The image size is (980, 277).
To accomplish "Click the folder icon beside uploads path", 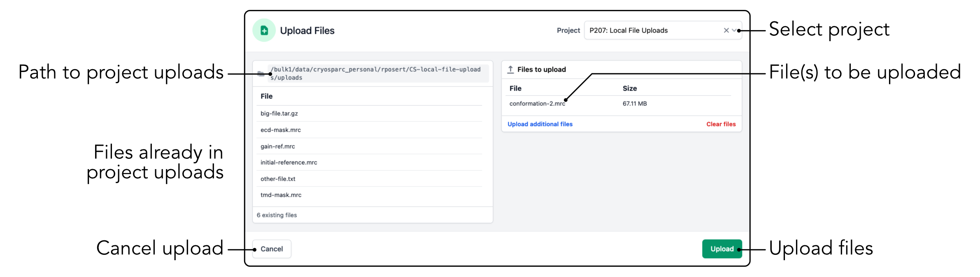I will point(261,74).
